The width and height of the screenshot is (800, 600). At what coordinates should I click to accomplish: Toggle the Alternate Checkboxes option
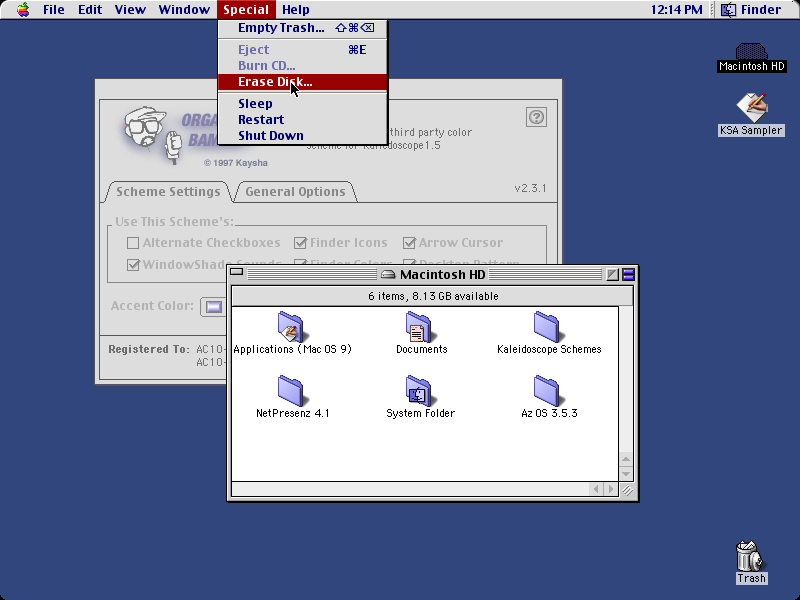pos(133,243)
